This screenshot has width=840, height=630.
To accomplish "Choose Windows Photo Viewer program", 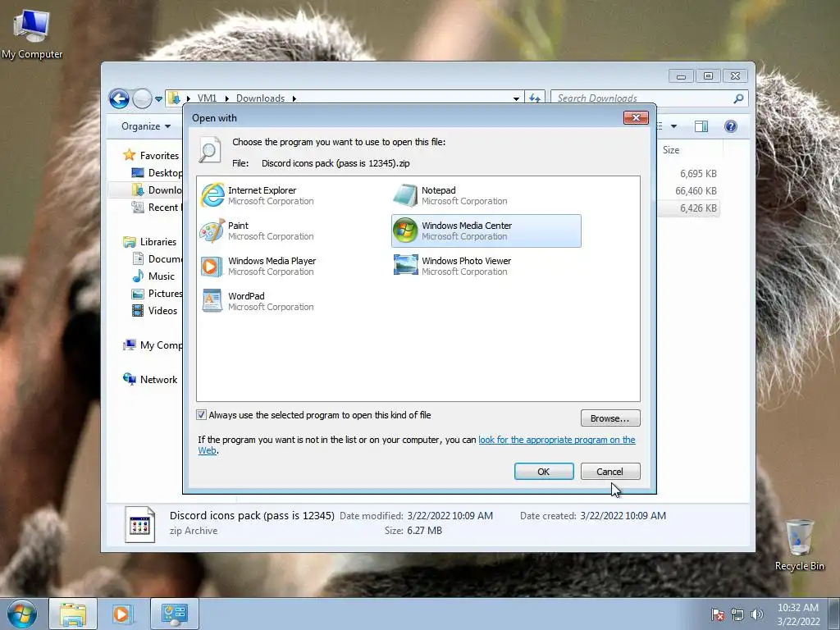I will point(453,267).
